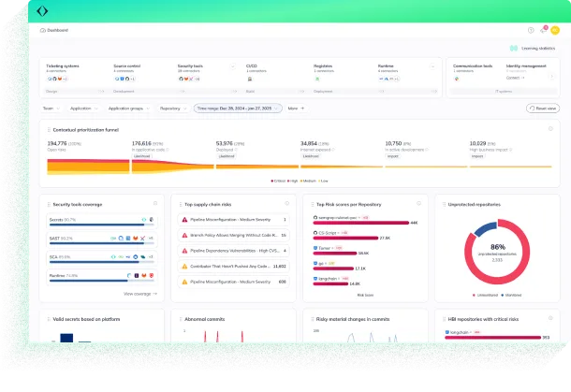Click Connect under Identity management
Screen dimensions: 571x392
[515, 78]
